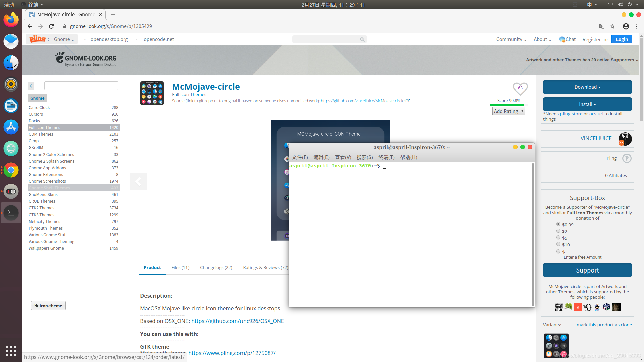The image size is (644, 362).
Task: Open Chrome from the Ubuntu dock
Action: pos(11,170)
